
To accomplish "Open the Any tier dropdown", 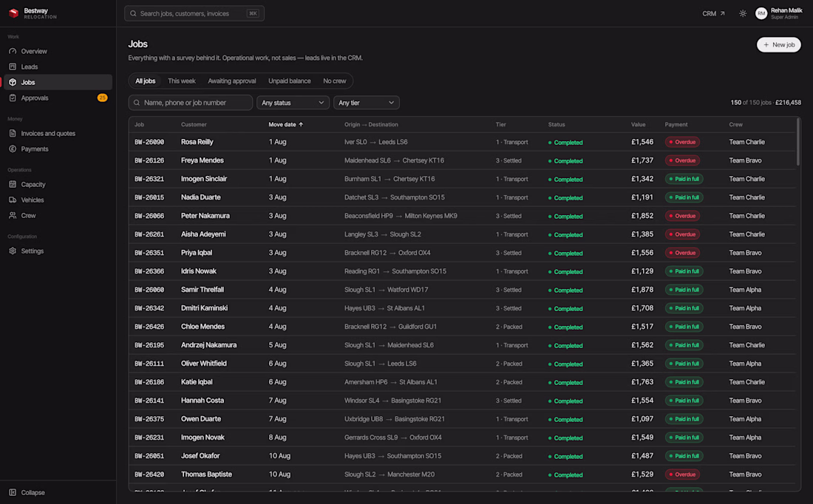I will click(x=366, y=103).
